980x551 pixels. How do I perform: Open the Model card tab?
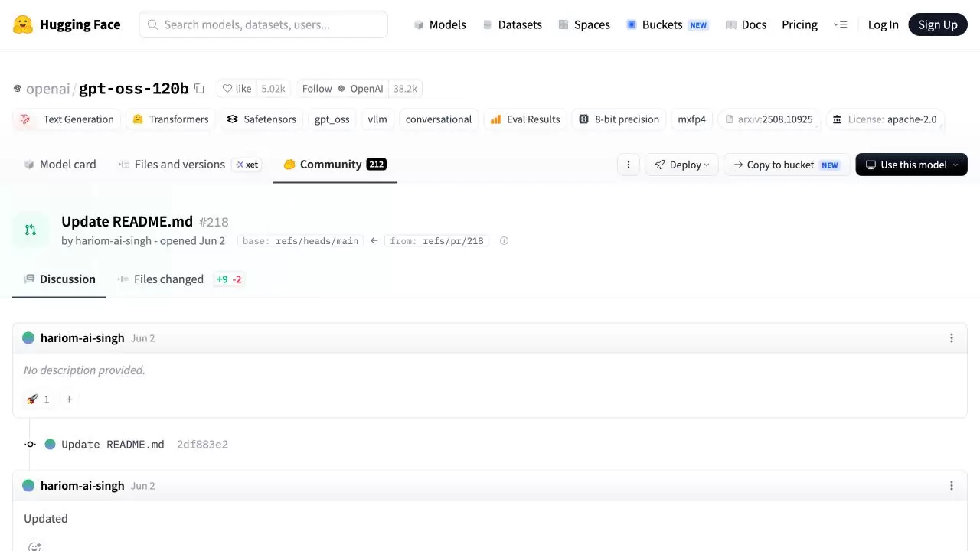click(60, 165)
